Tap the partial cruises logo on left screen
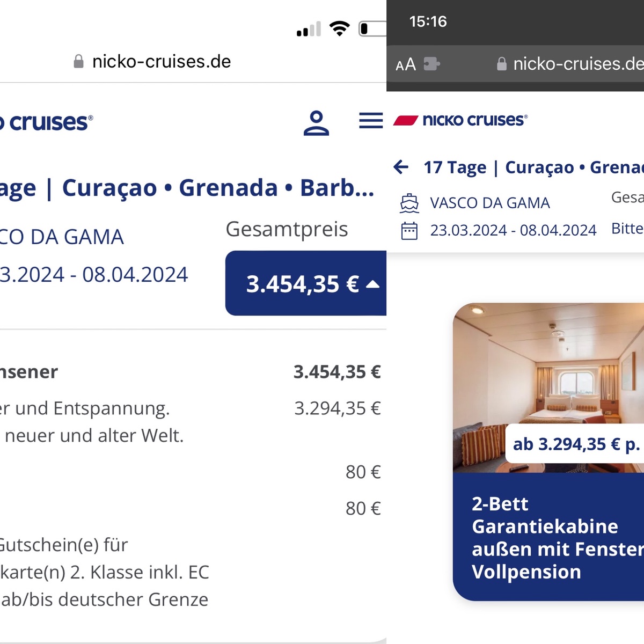This screenshot has height=644, width=644. (x=47, y=122)
